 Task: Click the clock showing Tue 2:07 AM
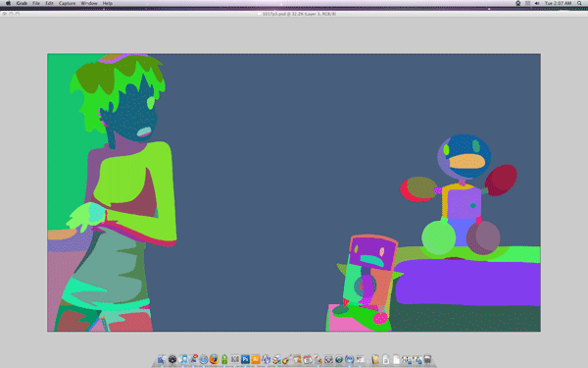(558, 3)
